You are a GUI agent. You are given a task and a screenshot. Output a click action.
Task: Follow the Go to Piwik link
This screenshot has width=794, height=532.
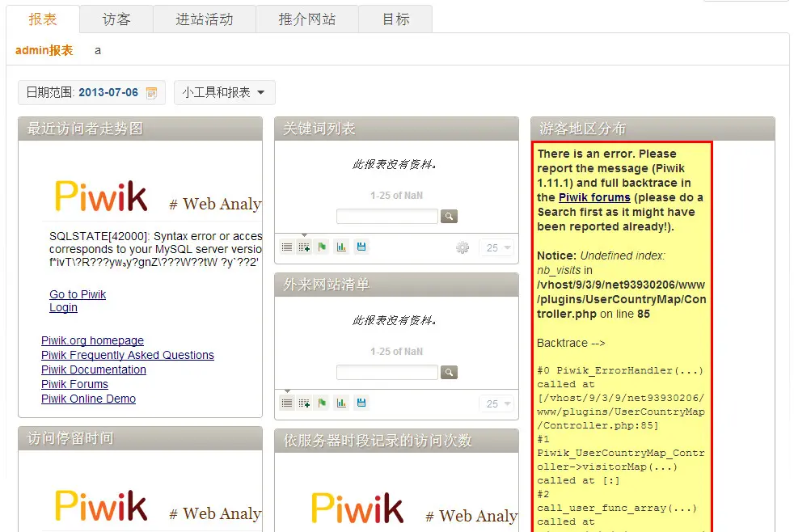pyautogui.click(x=78, y=294)
